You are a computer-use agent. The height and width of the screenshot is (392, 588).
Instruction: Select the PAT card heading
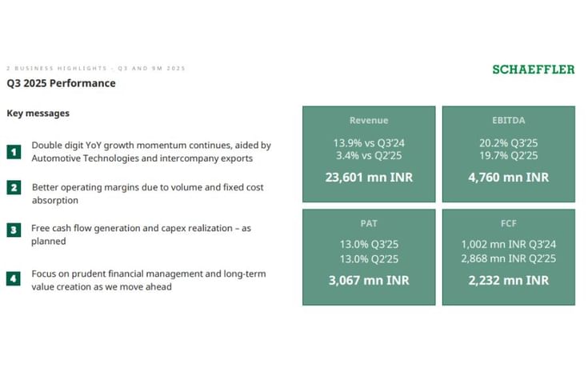point(369,224)
